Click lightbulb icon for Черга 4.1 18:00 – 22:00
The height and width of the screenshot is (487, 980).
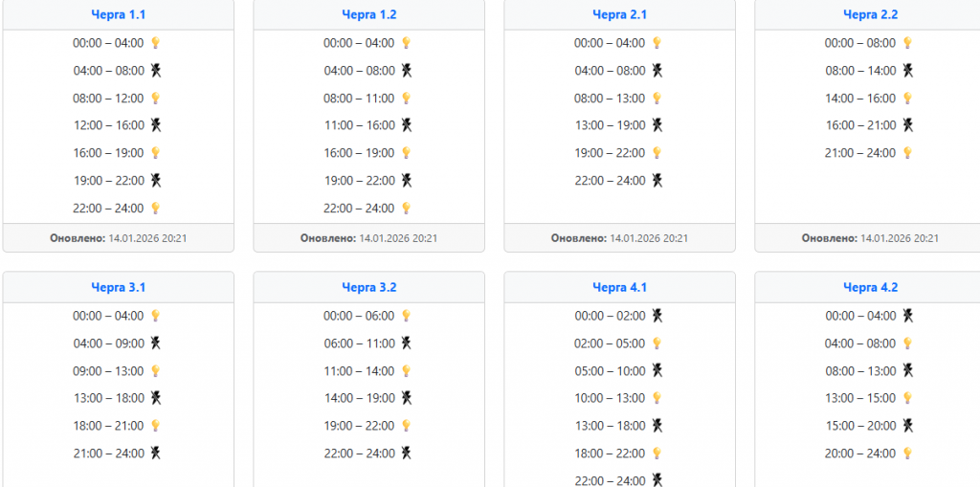(x=657, y=454)
